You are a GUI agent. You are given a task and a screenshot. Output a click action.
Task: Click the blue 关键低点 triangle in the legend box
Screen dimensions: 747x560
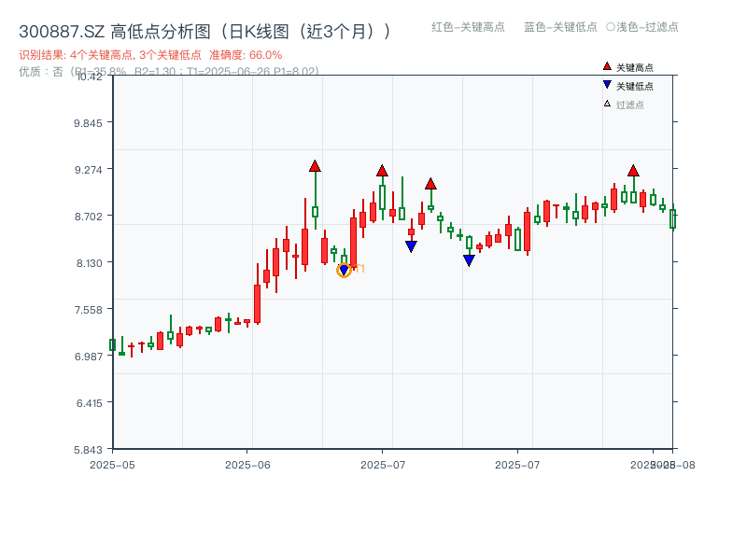click(x=607, y=85)
